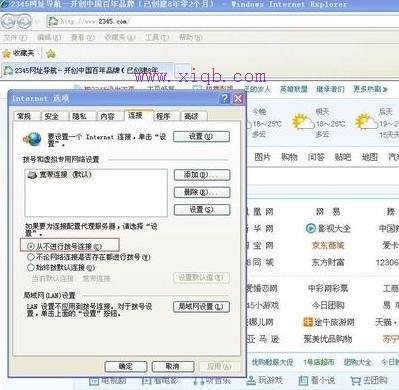Go forward with the IE forward arrow
The image size is (399, 390).
pyautogui.click(x=24, y=22)
